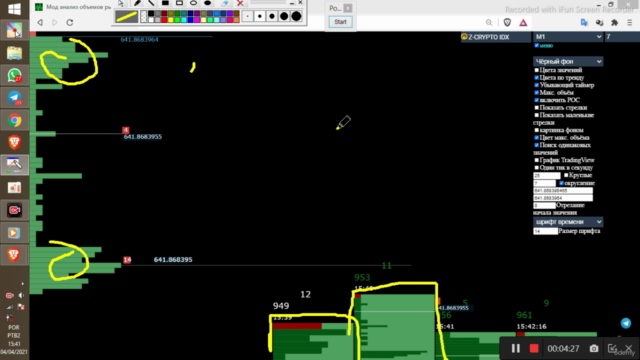Screen dimensions: 640x360
Task: Enable the 'Круглые' checkbox
Action: 566,175
